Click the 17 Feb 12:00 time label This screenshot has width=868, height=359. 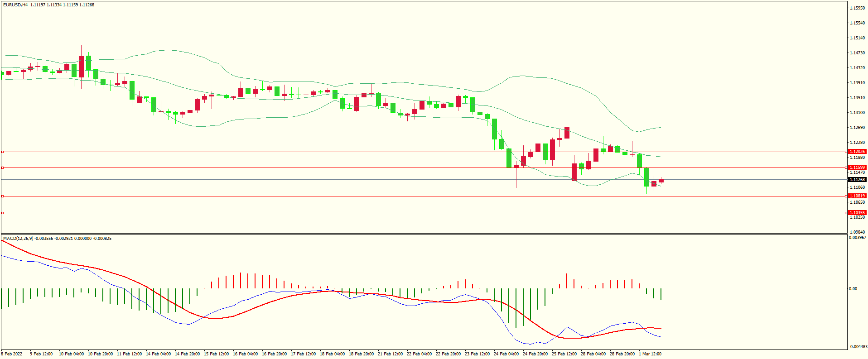pos(303,354)
